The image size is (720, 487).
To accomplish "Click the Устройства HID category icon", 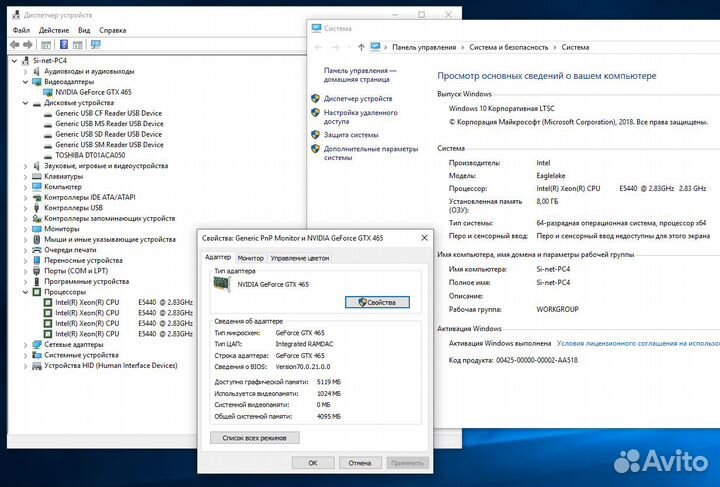I will (37, 366).
